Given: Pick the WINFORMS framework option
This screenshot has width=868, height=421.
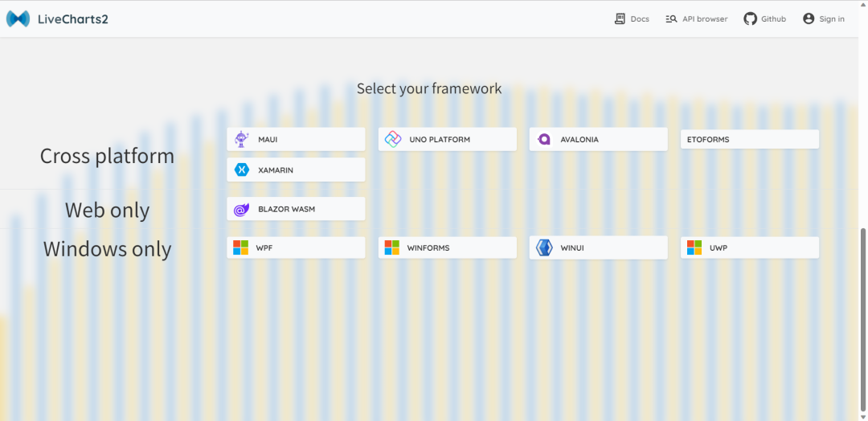Looking at the screenshot, I should 447,247.
